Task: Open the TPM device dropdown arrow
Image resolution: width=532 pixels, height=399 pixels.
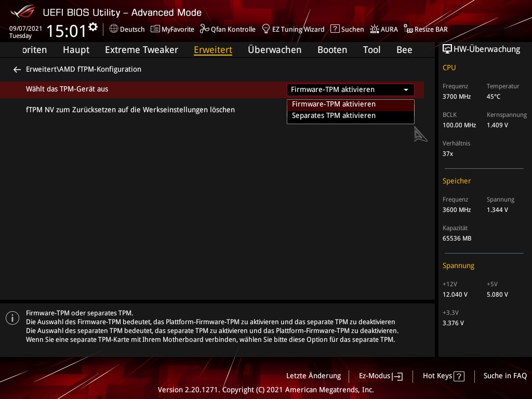Action: (406, 90)
